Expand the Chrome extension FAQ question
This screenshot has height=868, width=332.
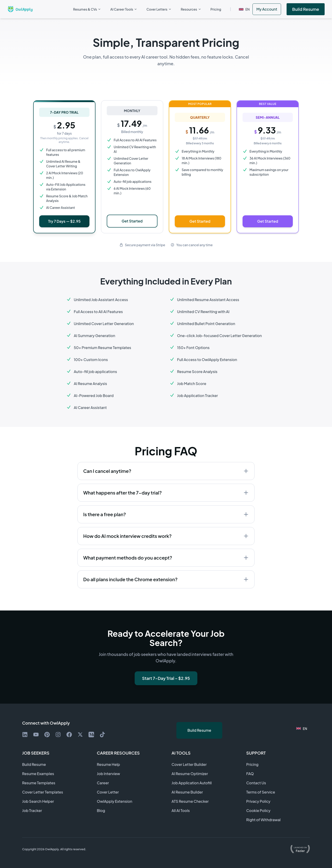166,579
